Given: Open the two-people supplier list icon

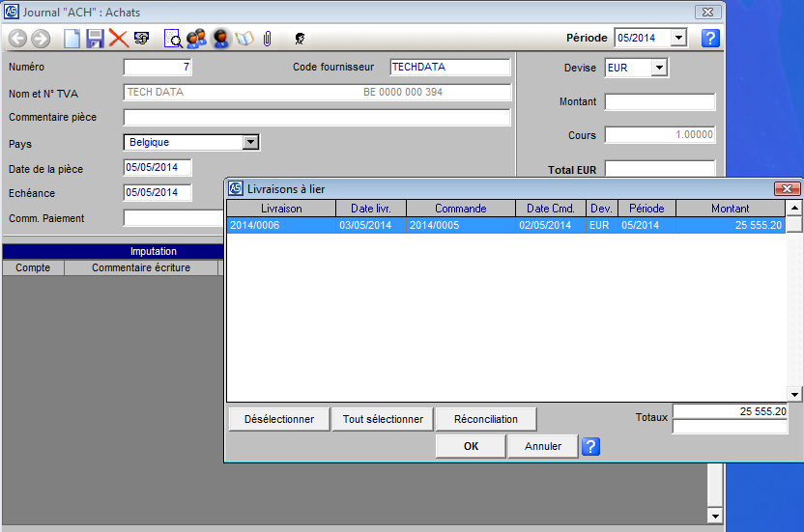Looking at the screenshot, I should (x=196, y=39).
